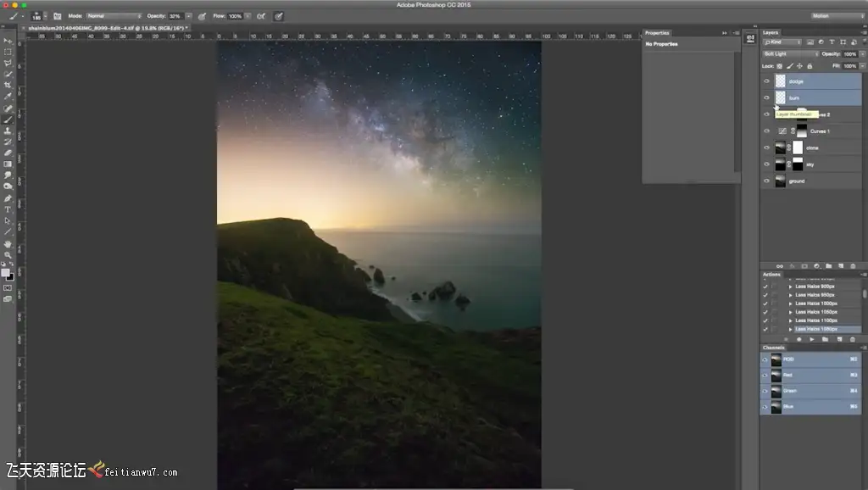This screenshot has width=868, height=490.
Task: Hide the Red channel
Action: pos(765,375)
